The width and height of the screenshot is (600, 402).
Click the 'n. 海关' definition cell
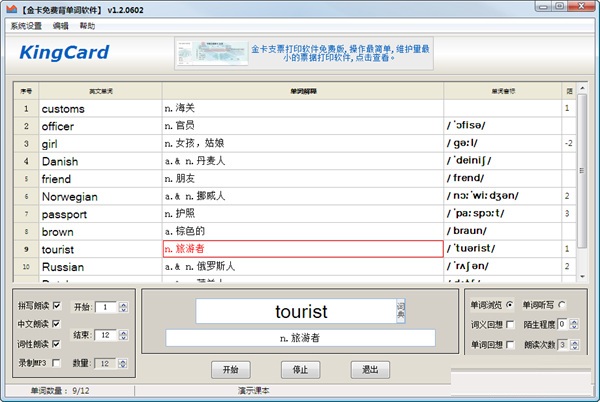(303, 109)
